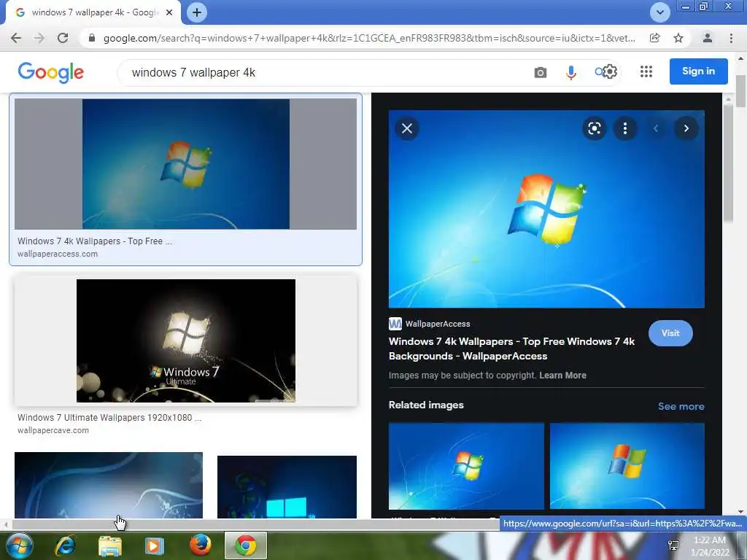Screen dimensions: 747x560
Task: Select the light blue swirl wallpaper thumbnail
Action: pyautogui.click(x=109, y=485)
